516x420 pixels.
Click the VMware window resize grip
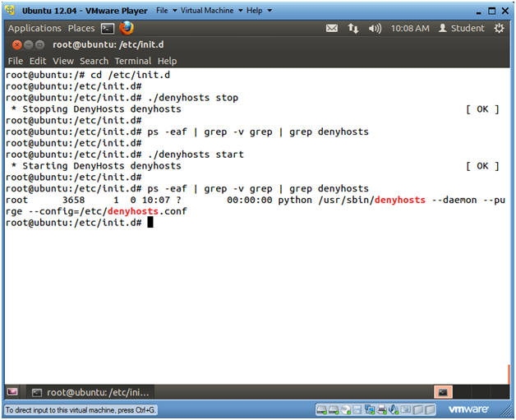[506, 411]
